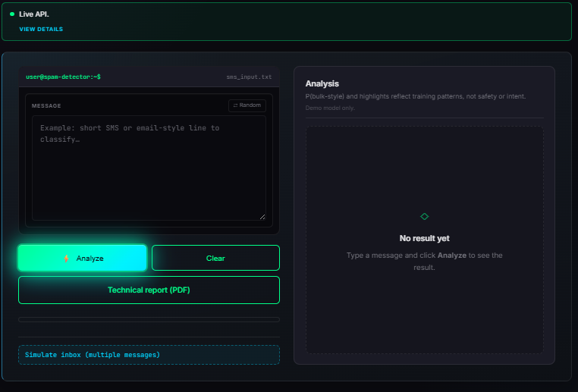This screenshot has height=392, width=578.
Task: Run the Analyze button
Action: click(83, 258)
